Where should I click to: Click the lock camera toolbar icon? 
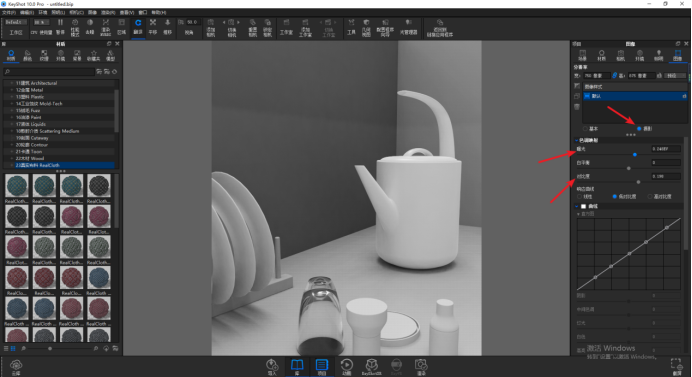(267, 23)
